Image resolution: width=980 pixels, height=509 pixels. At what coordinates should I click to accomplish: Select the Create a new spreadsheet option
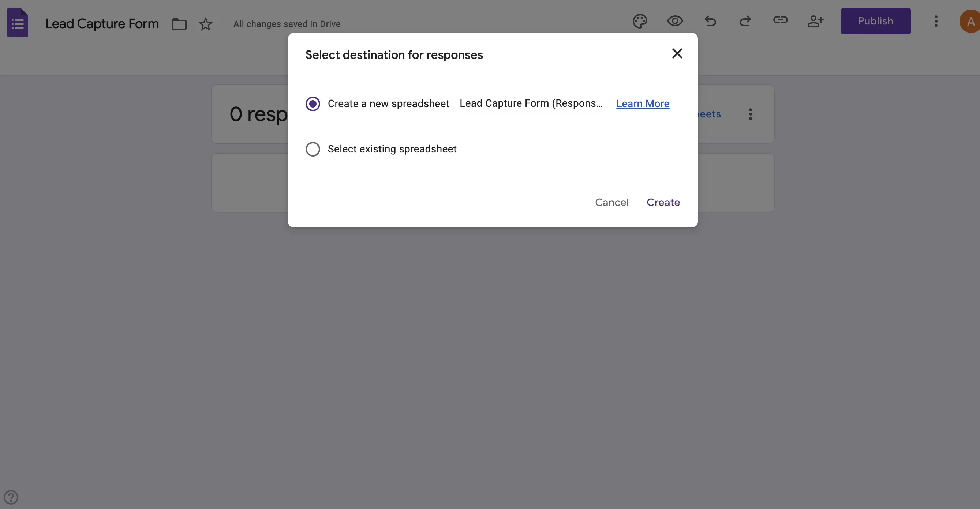[313, 103]
